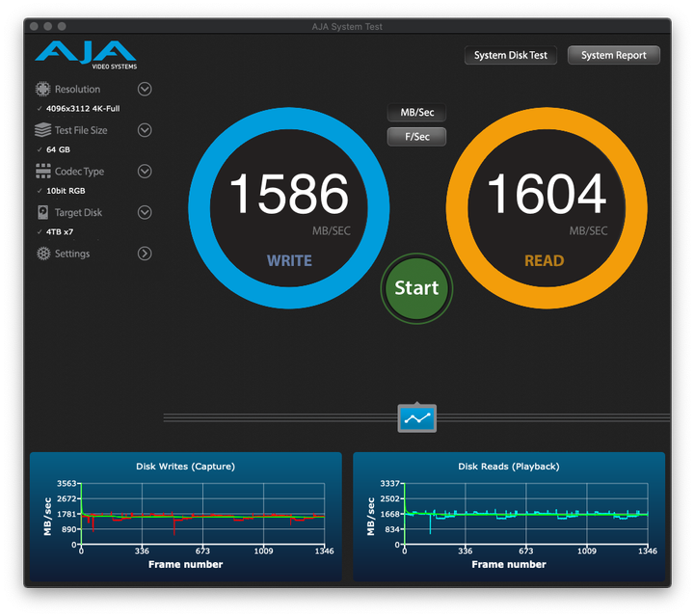The image size is (694, 616).
Task: Expand the Test File Size dropdown chevron
Action: [145, 130]
